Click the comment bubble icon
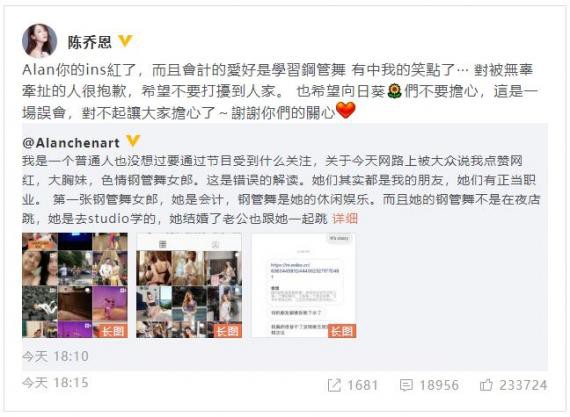The image size is (570, 417). (x=406, y=385)
